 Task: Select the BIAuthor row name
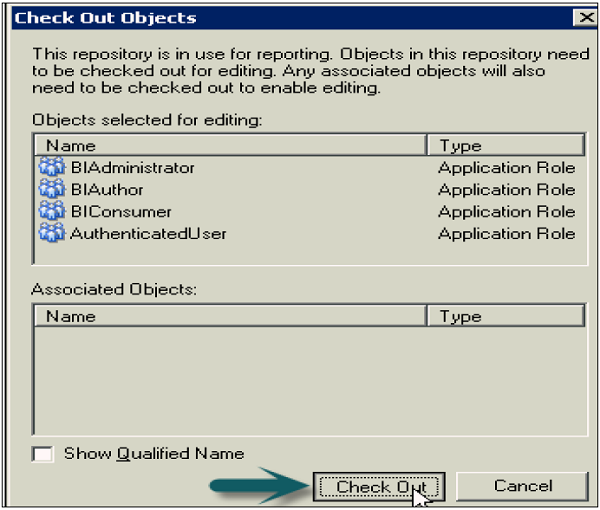click(107, 190)
